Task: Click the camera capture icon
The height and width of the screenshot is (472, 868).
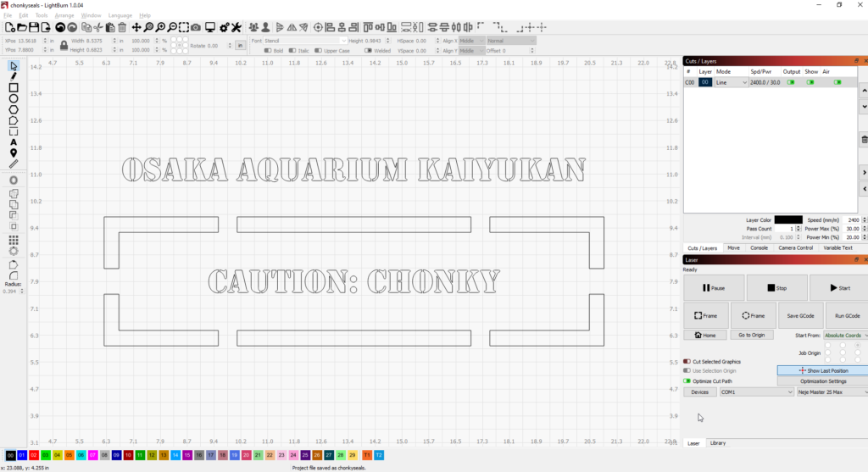Action: tap(196, 27)
